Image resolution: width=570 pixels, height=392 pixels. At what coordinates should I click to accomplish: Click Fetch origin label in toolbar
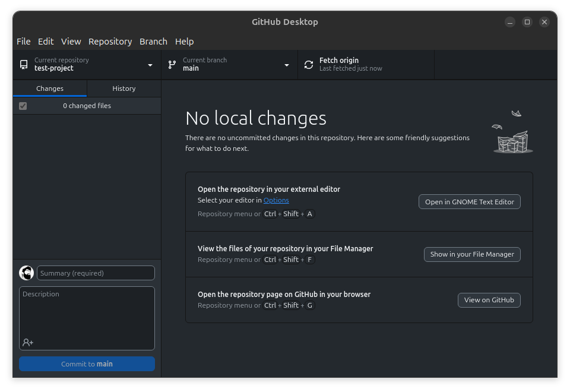[339, 61]
